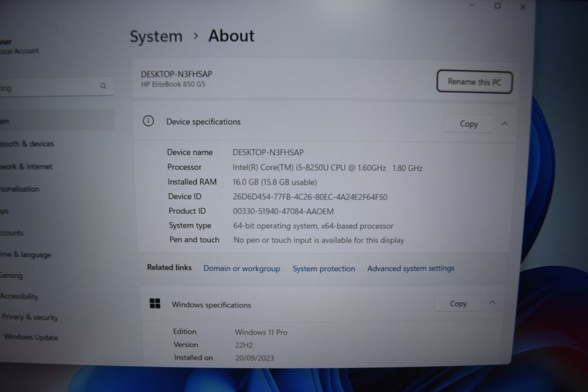Open Time & language settings
Screen dimensions: 588x392
(25, 254)
